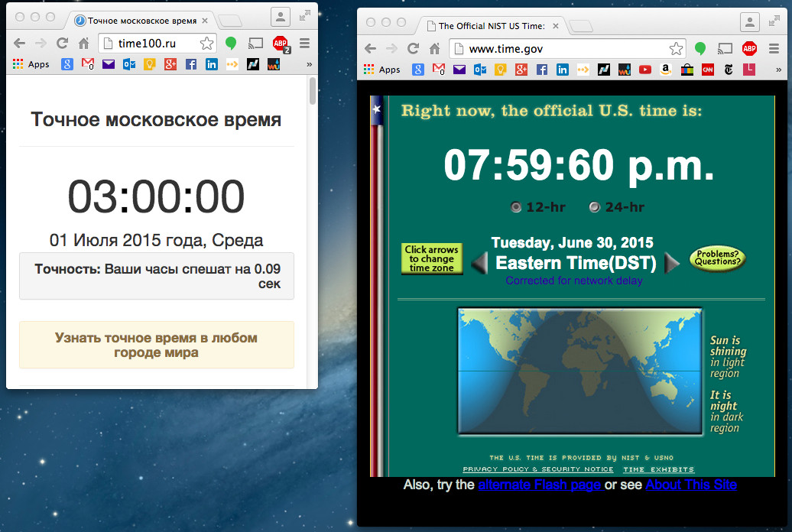Reload the time100.ru page
792x532 pixels.
(x=63, y=44)
